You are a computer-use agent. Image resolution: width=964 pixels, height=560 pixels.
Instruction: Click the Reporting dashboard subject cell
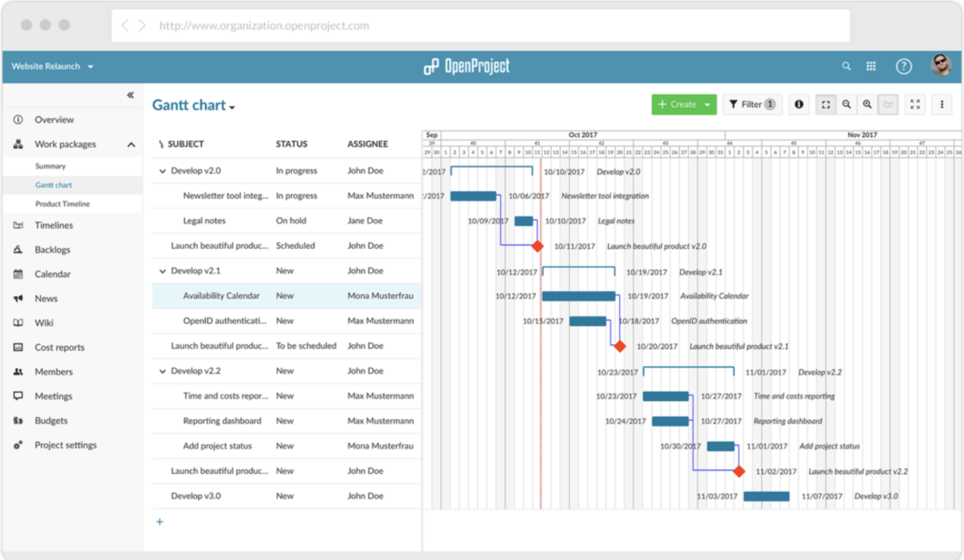tap(222, 421)
